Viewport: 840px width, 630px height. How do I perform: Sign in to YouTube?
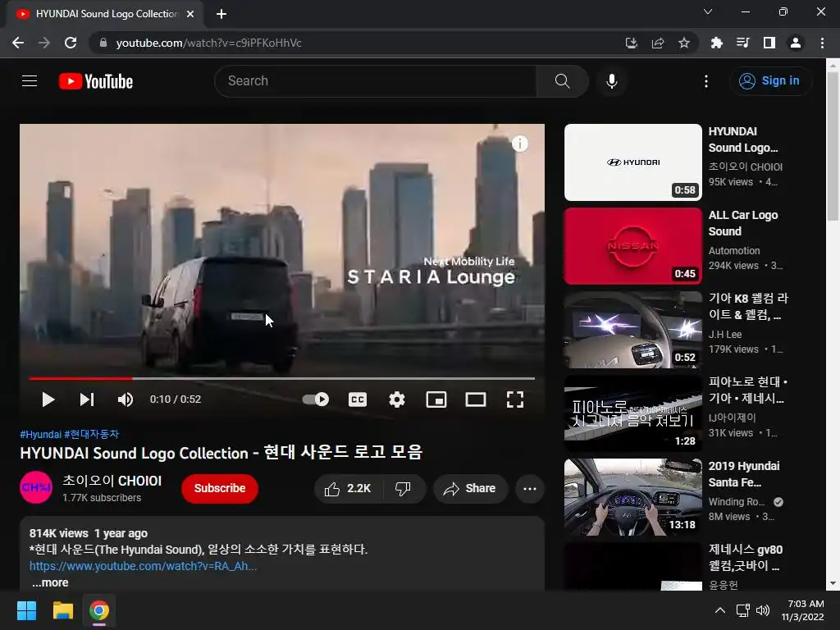pos(770,81)
